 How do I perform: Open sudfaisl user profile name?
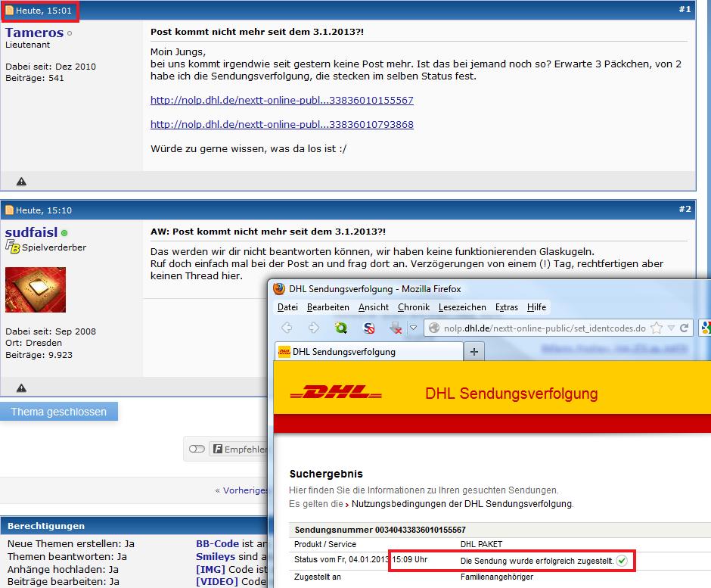(x=31, y=232)
